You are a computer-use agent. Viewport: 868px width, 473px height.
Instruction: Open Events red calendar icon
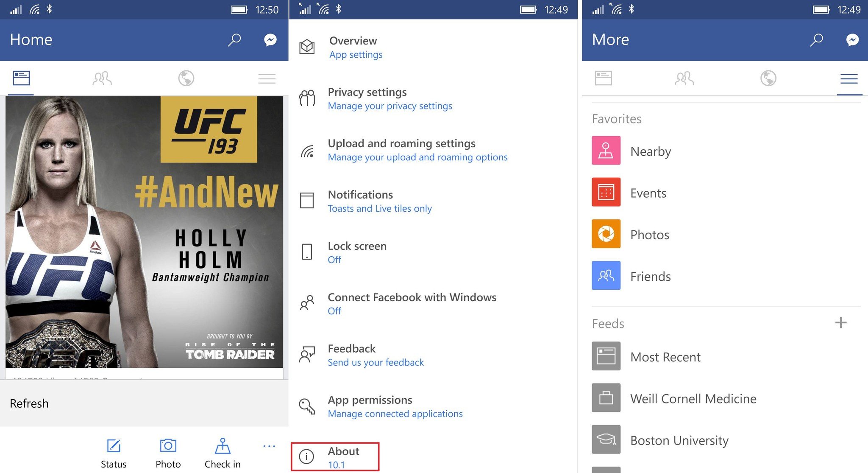coord(606,192)
